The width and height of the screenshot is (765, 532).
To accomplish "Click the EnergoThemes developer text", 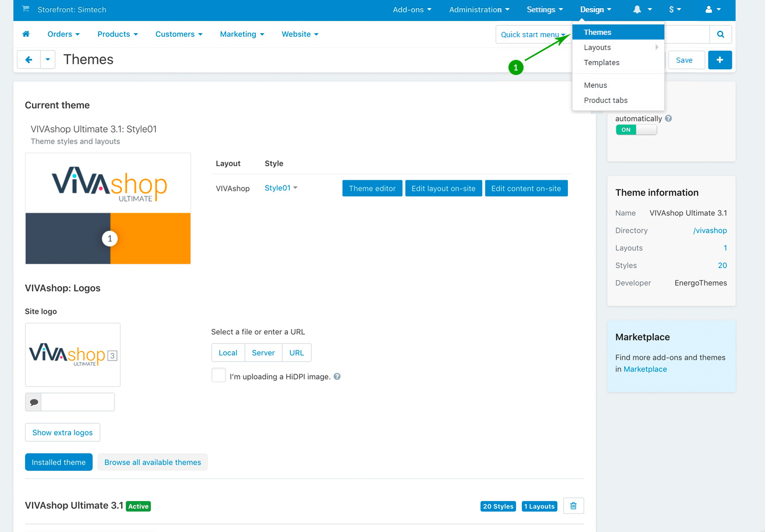I will (701, 283).
